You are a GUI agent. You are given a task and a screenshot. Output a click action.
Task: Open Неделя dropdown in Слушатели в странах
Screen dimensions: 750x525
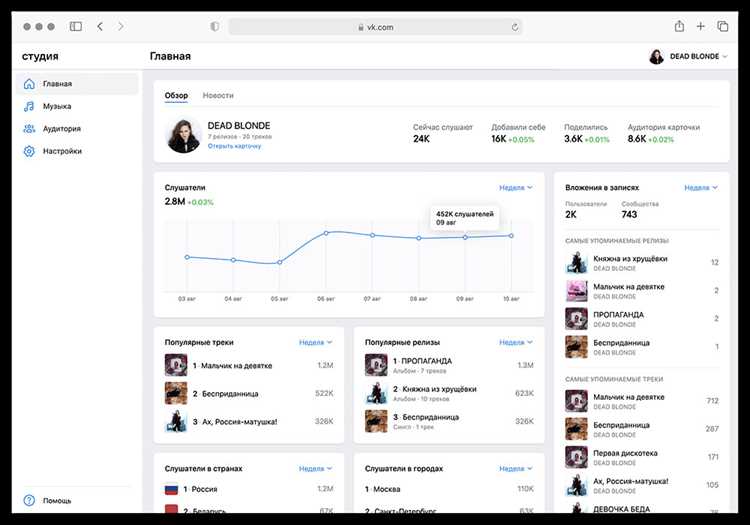click(x=315, y=469)
